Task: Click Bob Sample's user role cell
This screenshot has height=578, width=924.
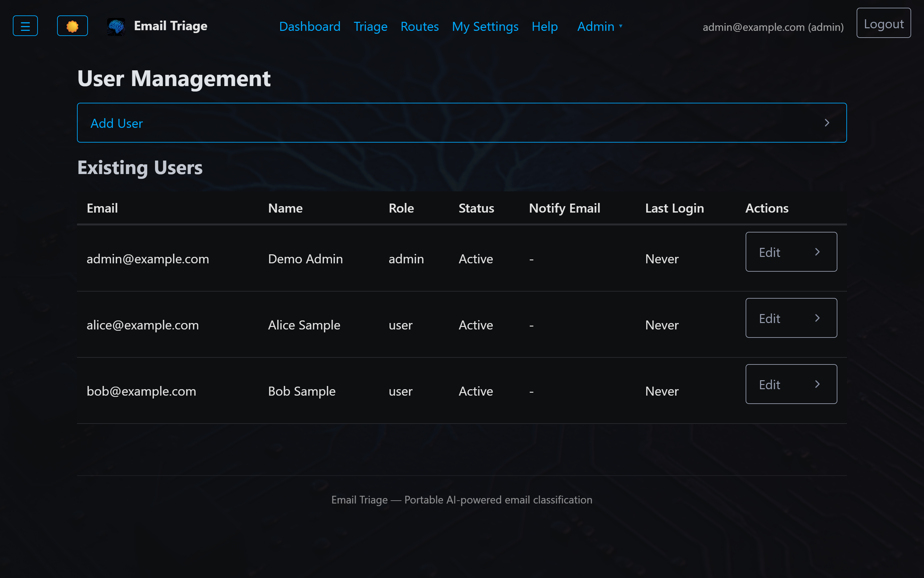Action: pyautogui.click(x=400, y=391)
